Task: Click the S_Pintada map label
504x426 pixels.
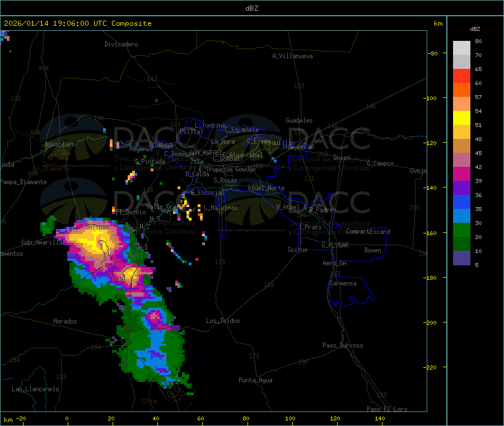Action: tap(150, 162)
